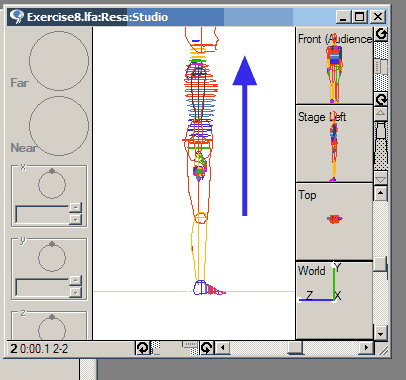The height and width of the screenshot is (380, 406).
Task: Select the Stage Left view thumbnail
Action: tap(334, 144)
